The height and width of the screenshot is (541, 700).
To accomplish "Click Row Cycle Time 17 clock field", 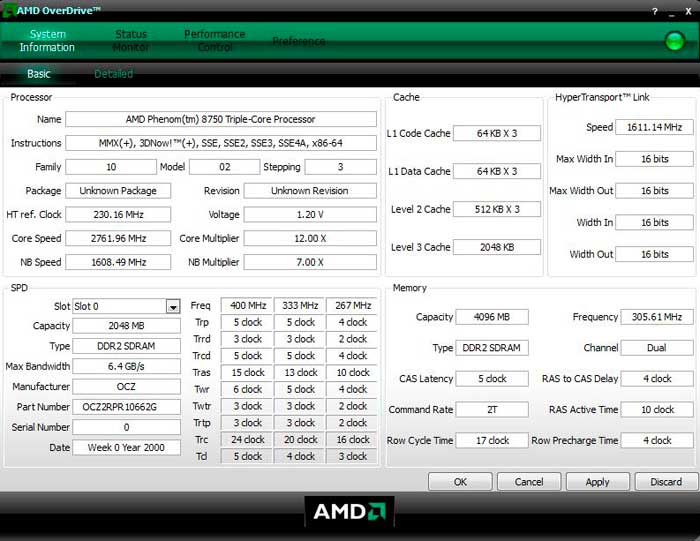I will [x=492, y=440].
